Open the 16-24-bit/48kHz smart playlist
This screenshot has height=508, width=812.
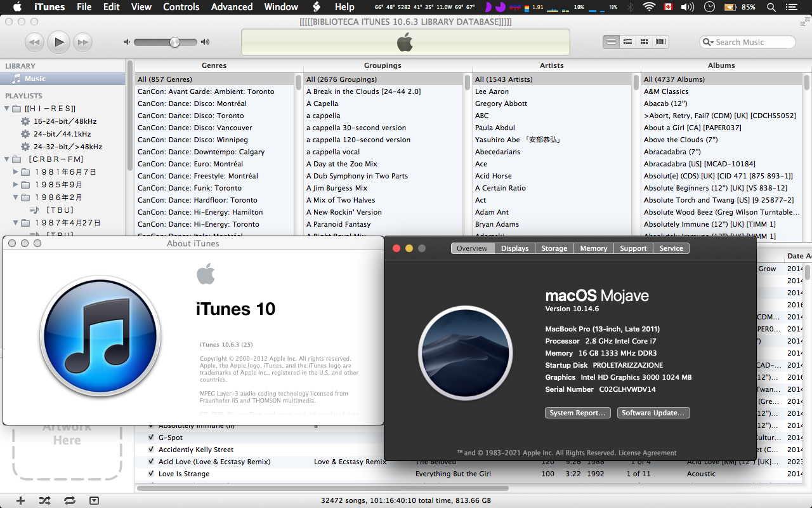tap(65, 121)
